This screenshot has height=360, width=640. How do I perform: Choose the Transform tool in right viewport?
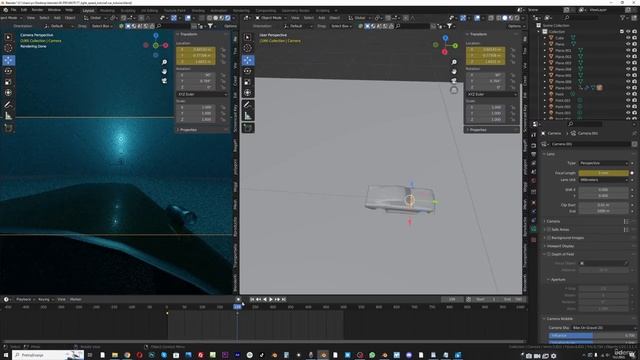(x=248, y=93)
